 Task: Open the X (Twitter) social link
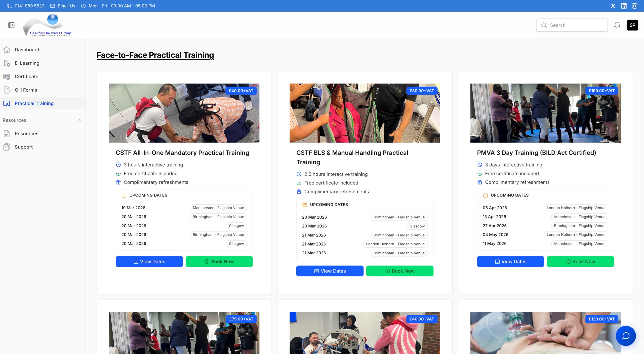pos(613,6)
